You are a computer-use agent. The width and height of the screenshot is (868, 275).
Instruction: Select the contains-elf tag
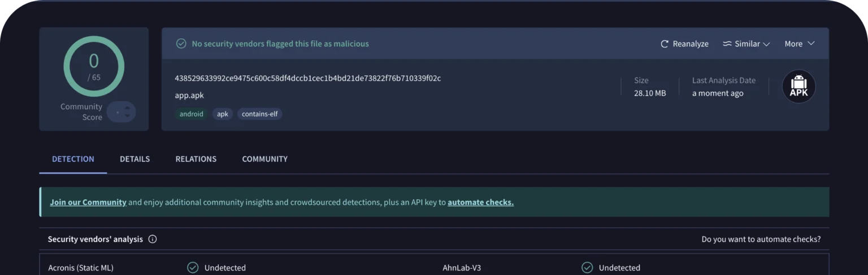tap(260, 114)
